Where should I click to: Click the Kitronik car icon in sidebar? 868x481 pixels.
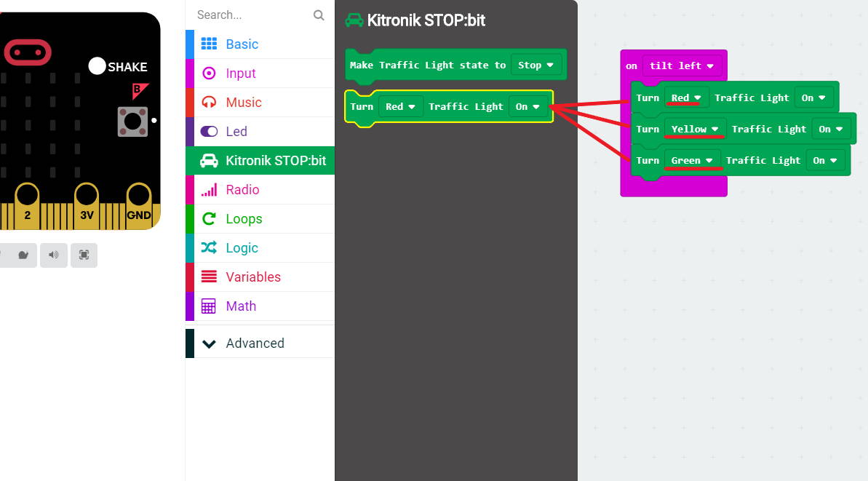[209, 161]
